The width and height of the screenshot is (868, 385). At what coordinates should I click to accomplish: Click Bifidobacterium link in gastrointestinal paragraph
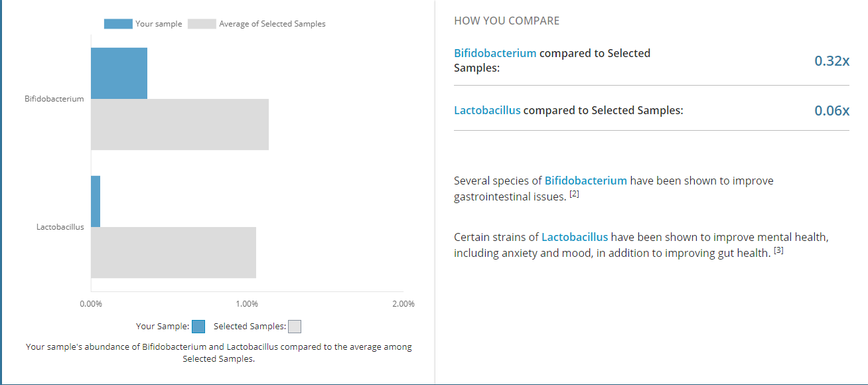pyautogui.click(x=585, y=181)
